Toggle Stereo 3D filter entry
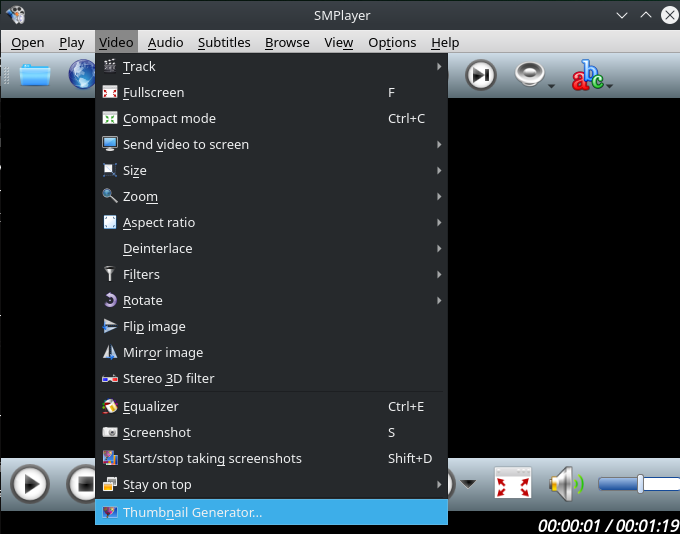 pyautogui.click(x=271, y=379)
